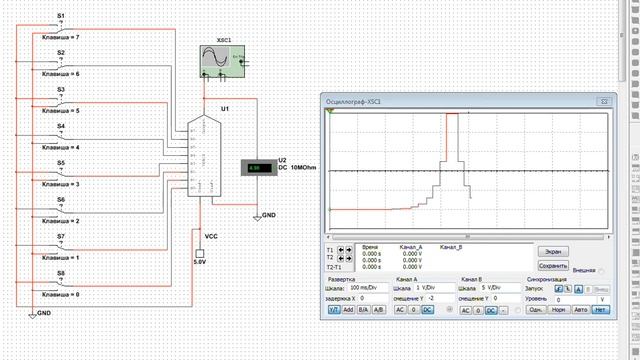Move cursor T1 right
640x360 pixels.
click(x=349, y=250)
